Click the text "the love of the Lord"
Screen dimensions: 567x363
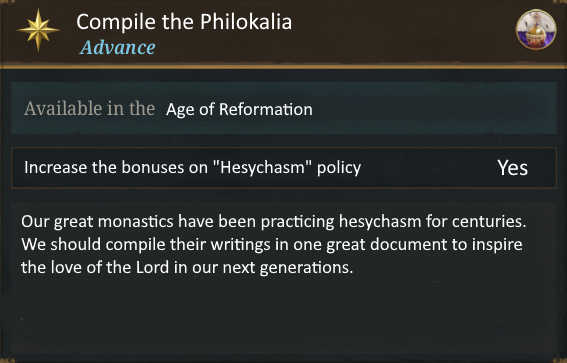(x=95, y=268)
